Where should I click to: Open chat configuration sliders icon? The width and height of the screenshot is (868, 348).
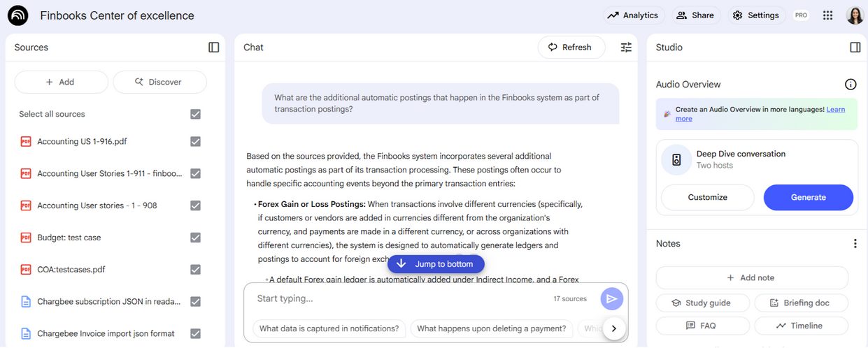click(x=626, y=48)
